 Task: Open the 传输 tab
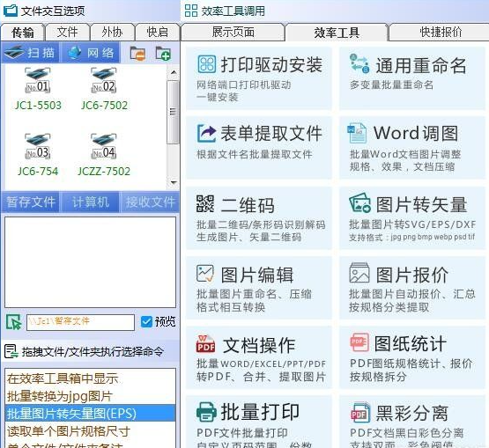(23, 32)
